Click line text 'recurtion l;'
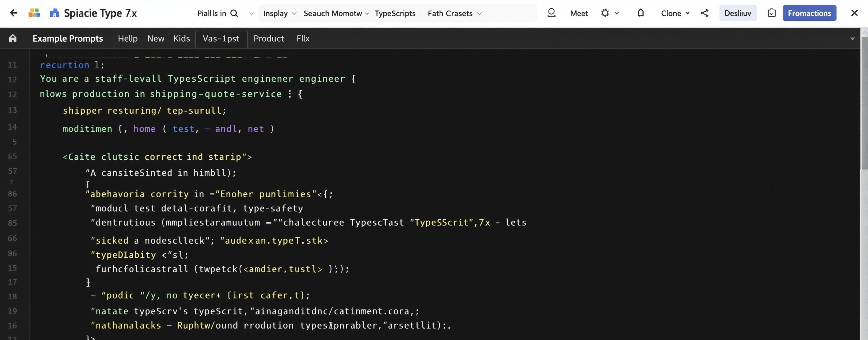The height and width of the screenshot is (340, 868). tap(72, 65)
